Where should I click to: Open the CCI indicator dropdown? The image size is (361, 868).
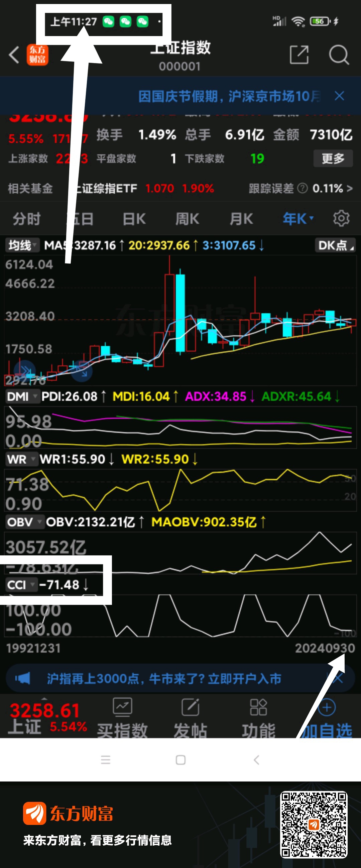[x=21, y=584]
